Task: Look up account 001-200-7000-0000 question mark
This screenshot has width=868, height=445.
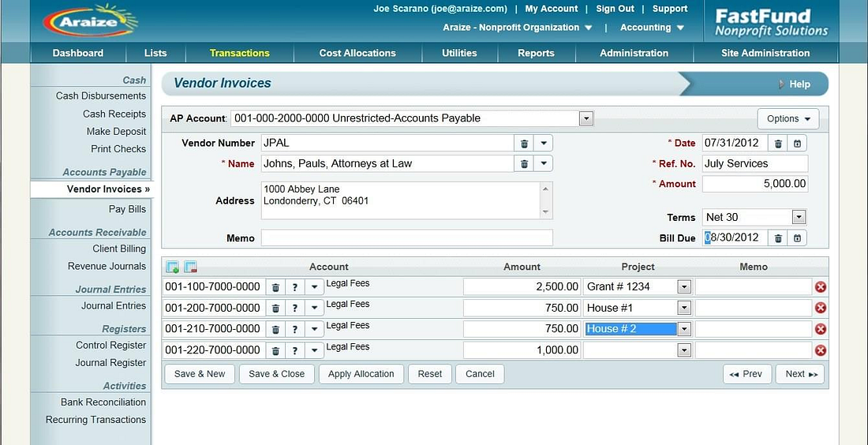Action: pyautogui.click(x=295, y=308)
